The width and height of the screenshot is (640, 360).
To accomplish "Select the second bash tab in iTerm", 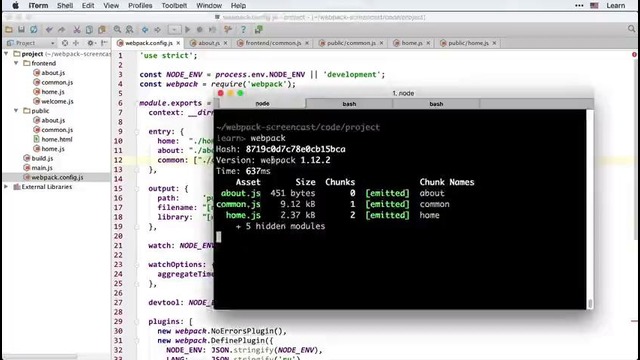I will (436, 104).
